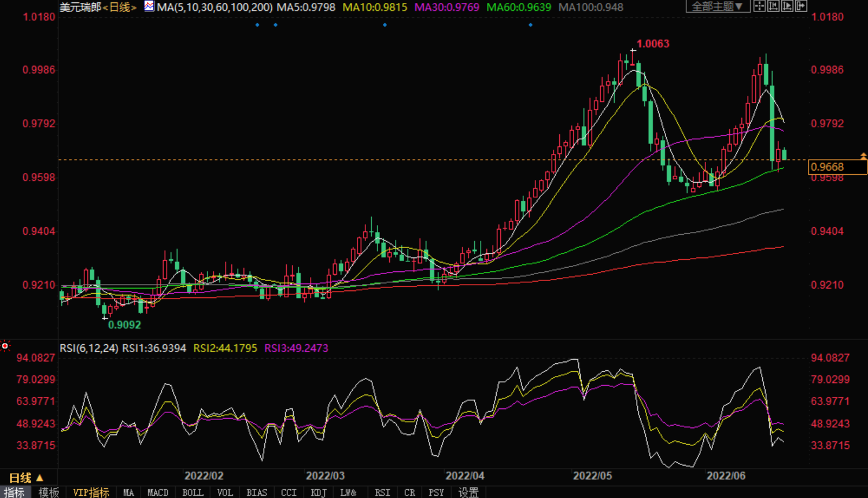Click the 设置 settings button
868x498 pixels.
(x=468, y=492)
